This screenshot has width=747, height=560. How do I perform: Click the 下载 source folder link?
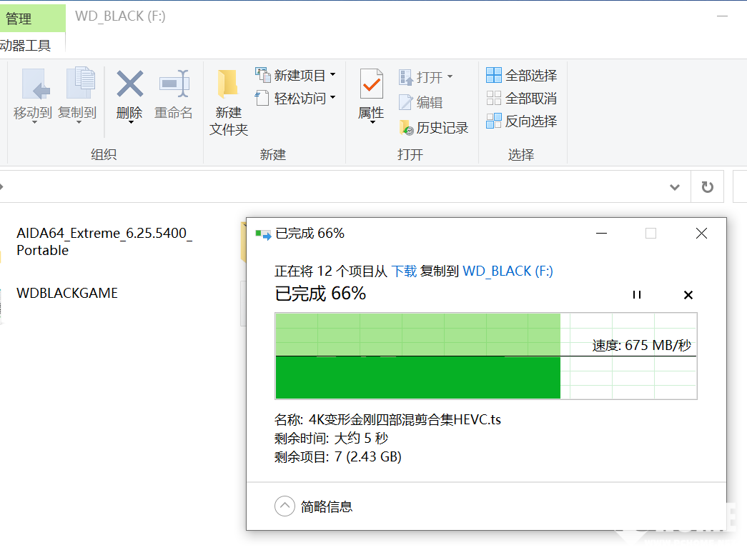click(404, 271)
